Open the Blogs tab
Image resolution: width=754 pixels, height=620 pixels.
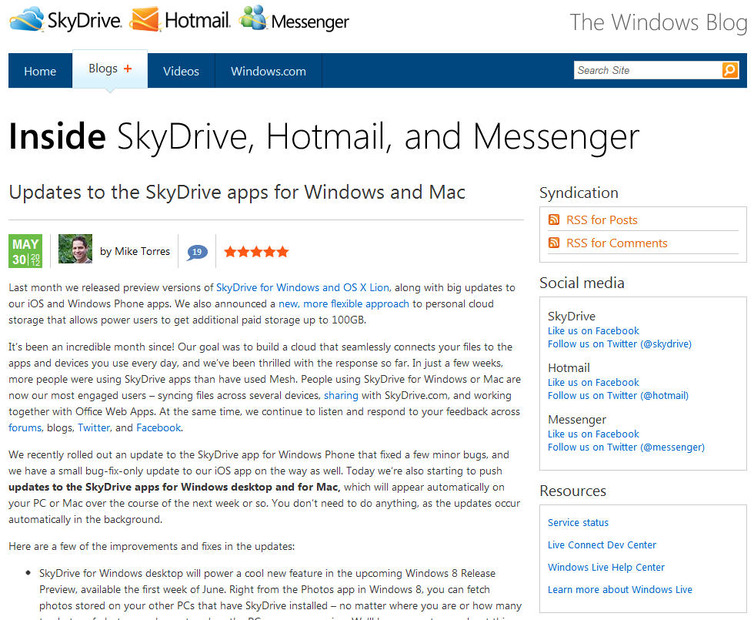pyautogui.click(x=110, y=69)
